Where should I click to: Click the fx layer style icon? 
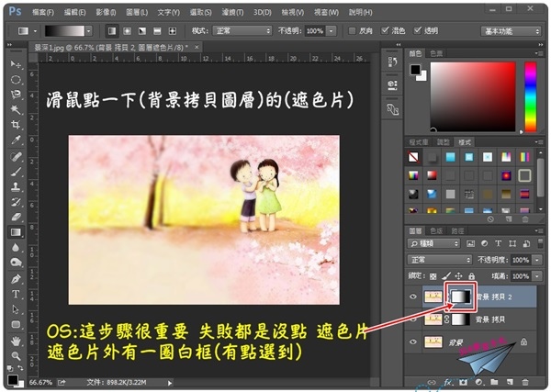click(x=448, y=382)
